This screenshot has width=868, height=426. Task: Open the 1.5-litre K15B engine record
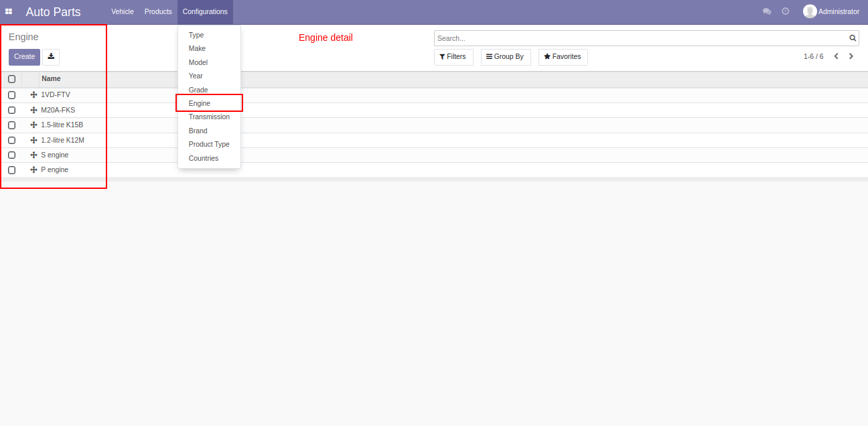tap(62, 125)
